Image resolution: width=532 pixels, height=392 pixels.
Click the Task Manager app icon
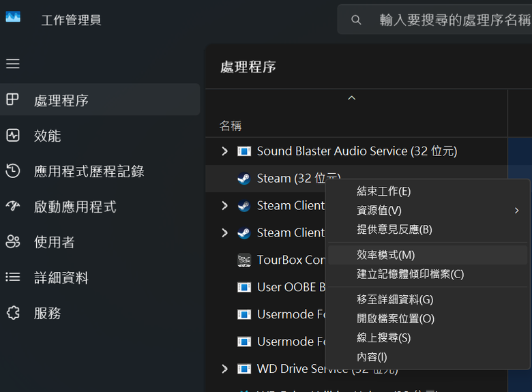[x=13, y=16]
